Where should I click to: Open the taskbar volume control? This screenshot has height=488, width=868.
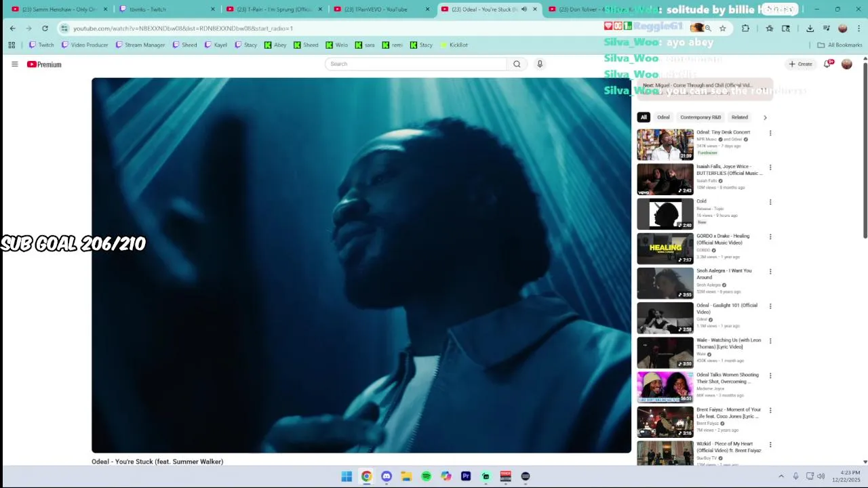click(821, 476)
